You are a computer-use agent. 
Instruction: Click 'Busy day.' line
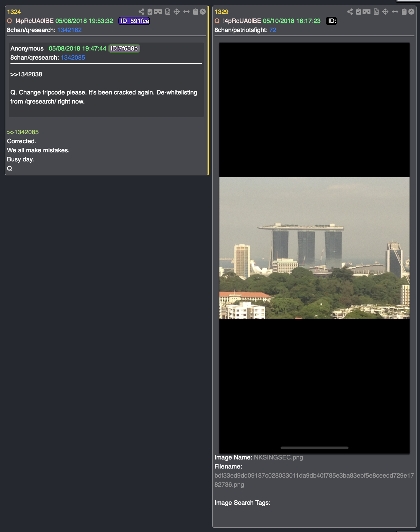click(20, 159)
